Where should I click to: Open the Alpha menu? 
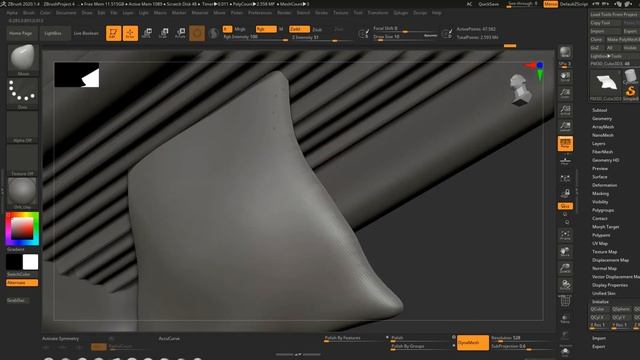[12, 13]
